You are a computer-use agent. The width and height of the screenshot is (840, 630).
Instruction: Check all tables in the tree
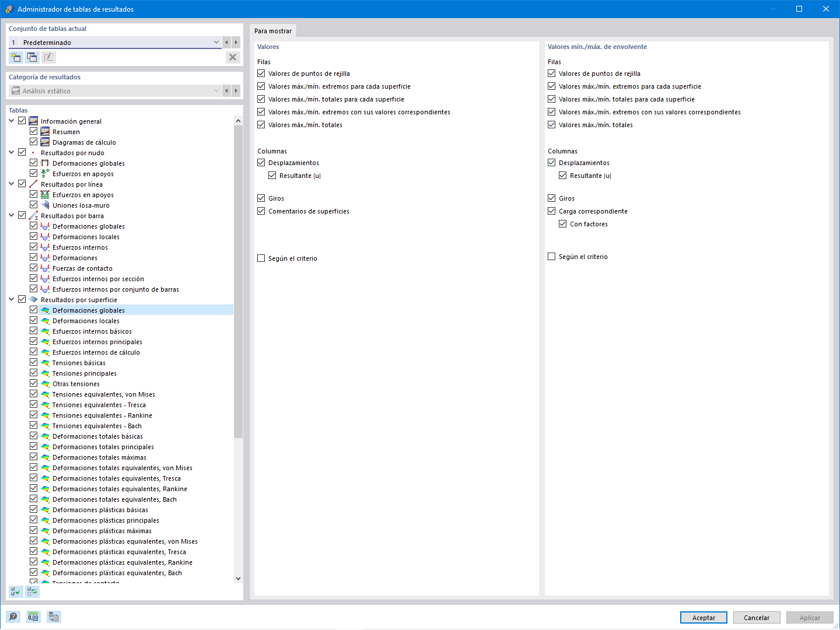click(16, 591)
